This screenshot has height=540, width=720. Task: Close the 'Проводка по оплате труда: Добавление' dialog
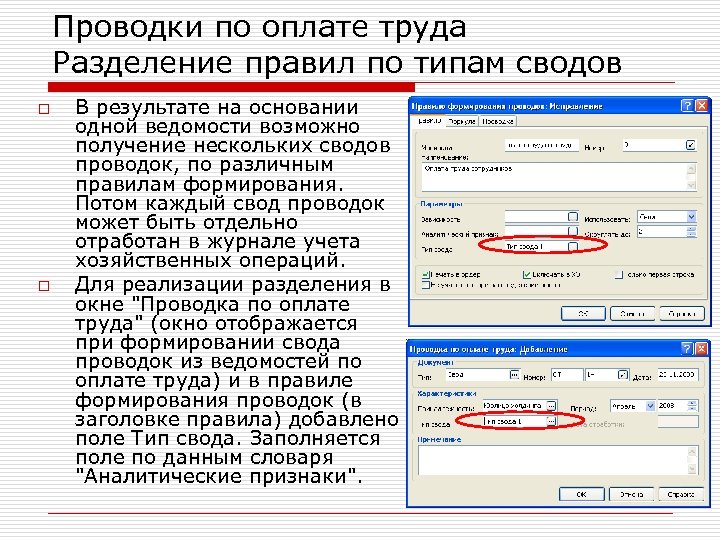tap(701, 349)
